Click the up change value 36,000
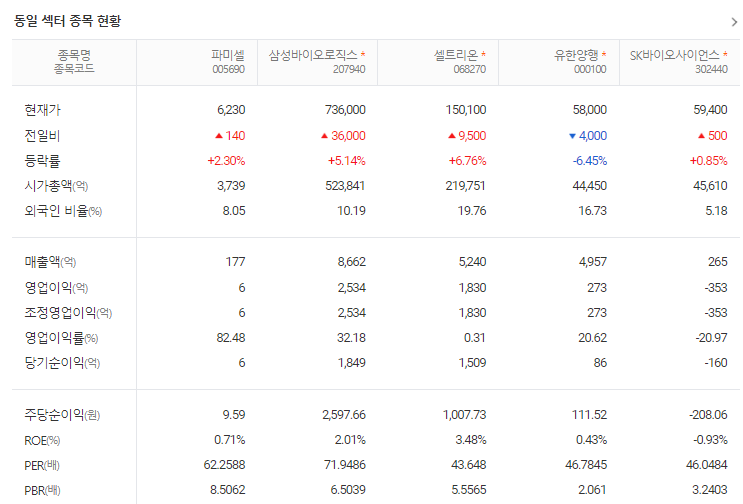Image resolution: width=743 pixels, height=504 pixels. [x=348, y=136]
